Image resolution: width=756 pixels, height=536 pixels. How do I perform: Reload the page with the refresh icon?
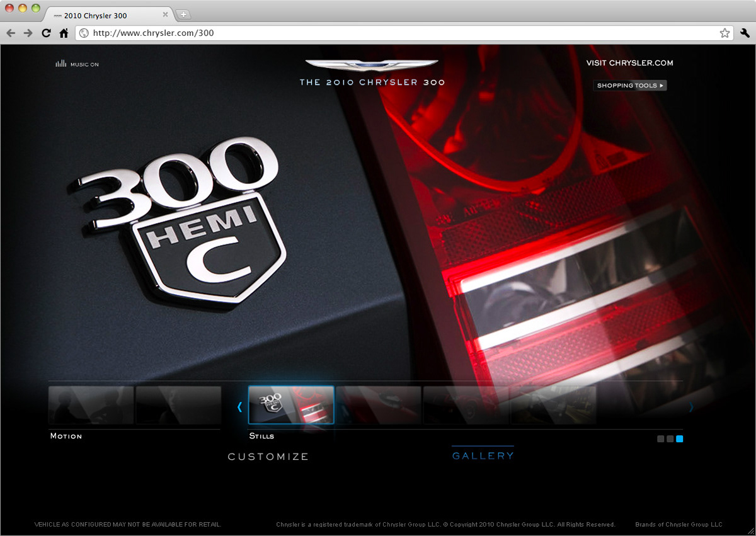46,33
